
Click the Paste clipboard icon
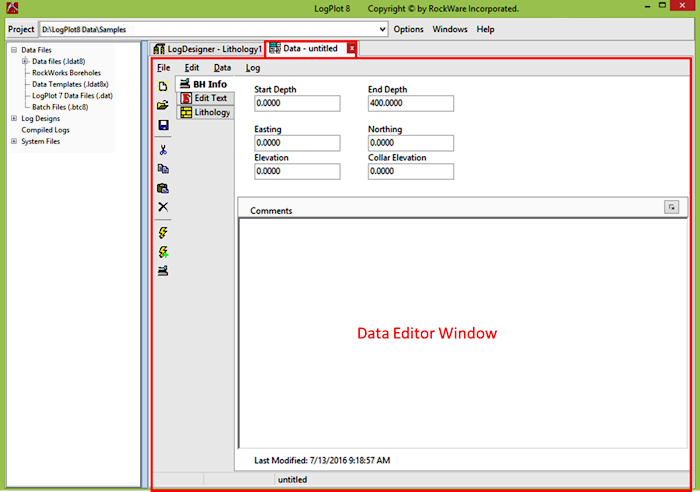coord(163,188)
